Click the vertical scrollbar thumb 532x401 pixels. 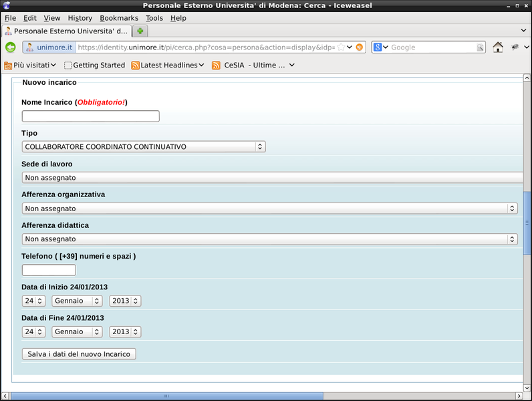[527, 223]
